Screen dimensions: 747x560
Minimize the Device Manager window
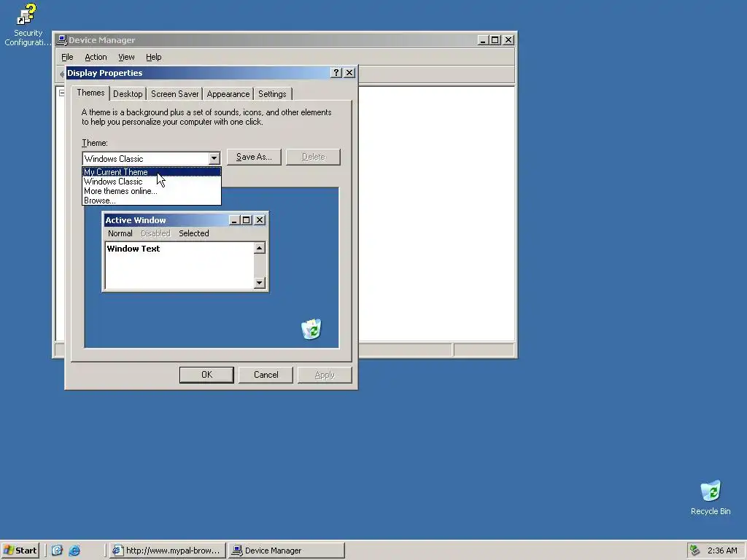483,40
